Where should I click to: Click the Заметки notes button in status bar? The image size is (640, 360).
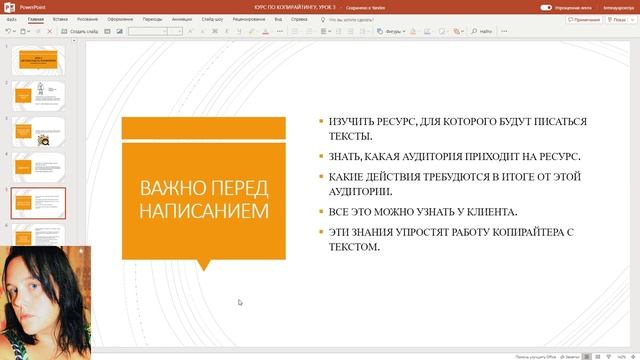point(570,357)
